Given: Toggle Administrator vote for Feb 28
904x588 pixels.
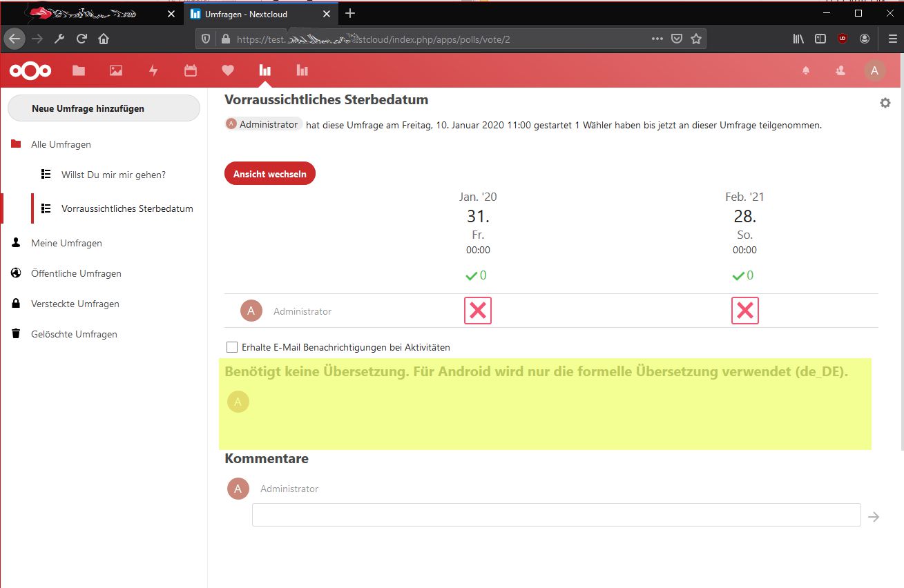Looking at the screenshot, I should pos(744,311).
